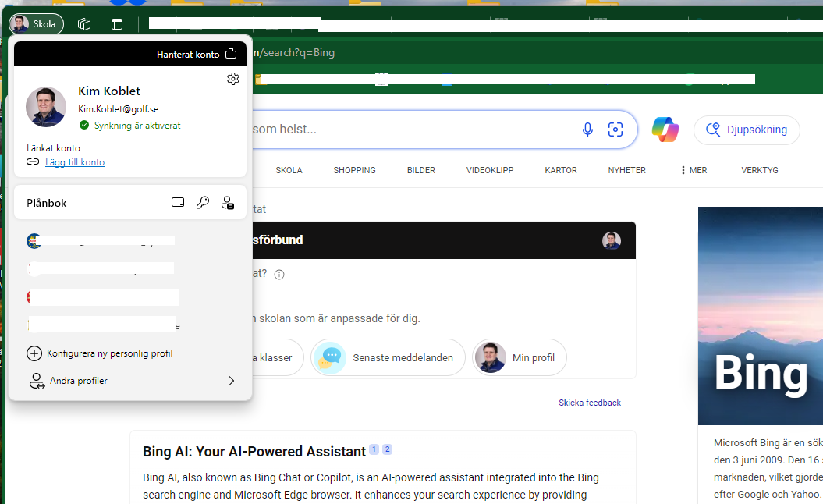Image resolution: width=823 pixels, height=504 pixels.
Task: Open profile settings gear icon
Action: [233, 79]
